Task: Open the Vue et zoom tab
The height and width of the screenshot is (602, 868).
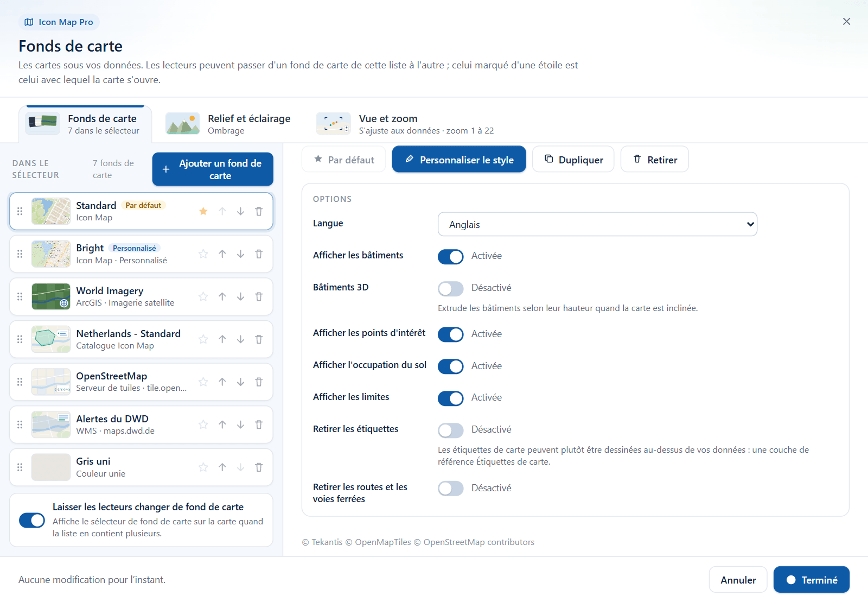Action: pos(405,124)
